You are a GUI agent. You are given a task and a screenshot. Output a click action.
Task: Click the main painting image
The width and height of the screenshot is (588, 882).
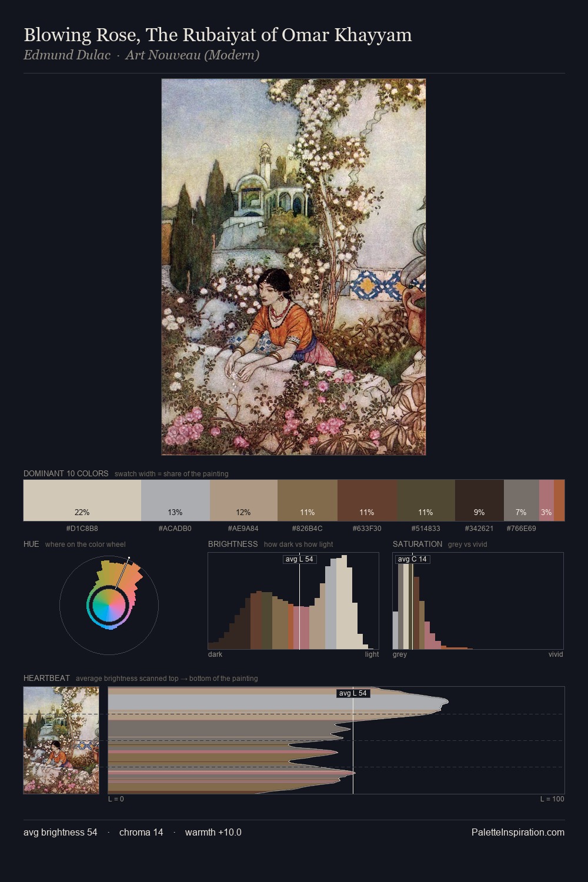(x=293, y=267)
